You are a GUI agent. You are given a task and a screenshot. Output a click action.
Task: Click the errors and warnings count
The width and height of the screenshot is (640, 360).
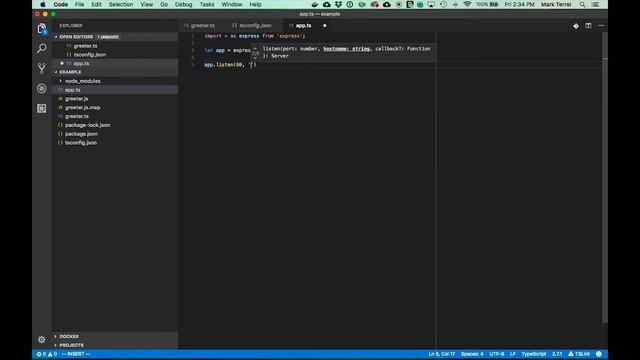pos(47,354)
